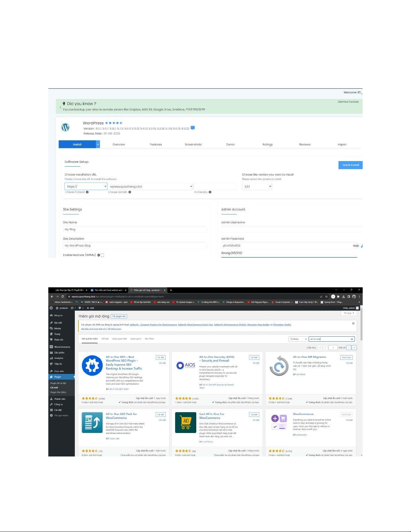
Task: Click the info icon beside In Directory
Action: (210, 192)
